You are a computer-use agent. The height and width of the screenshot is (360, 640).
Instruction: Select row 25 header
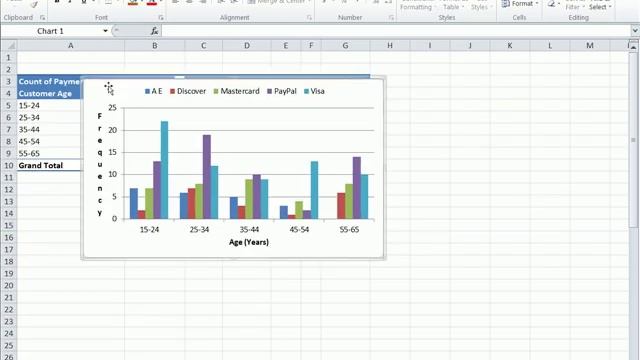[9, 345]
